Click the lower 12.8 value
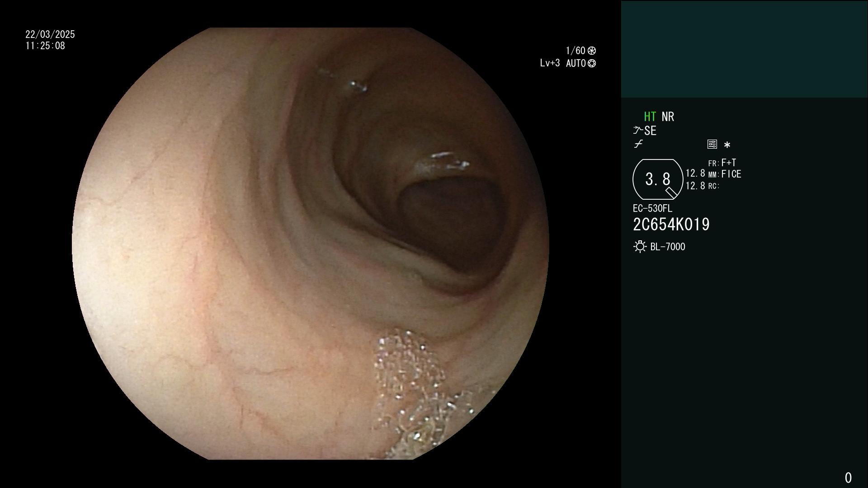Viewport: 868px width, 488px height. click(695, 186)
